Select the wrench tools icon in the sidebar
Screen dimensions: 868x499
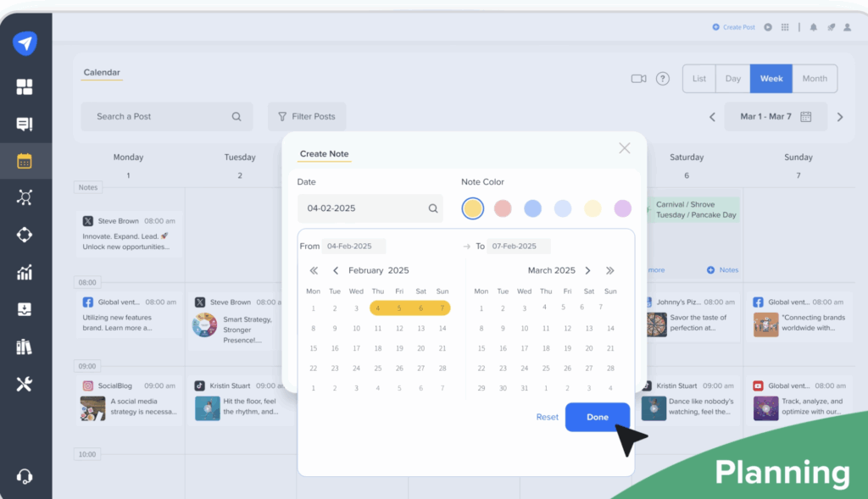coord(25,384)
